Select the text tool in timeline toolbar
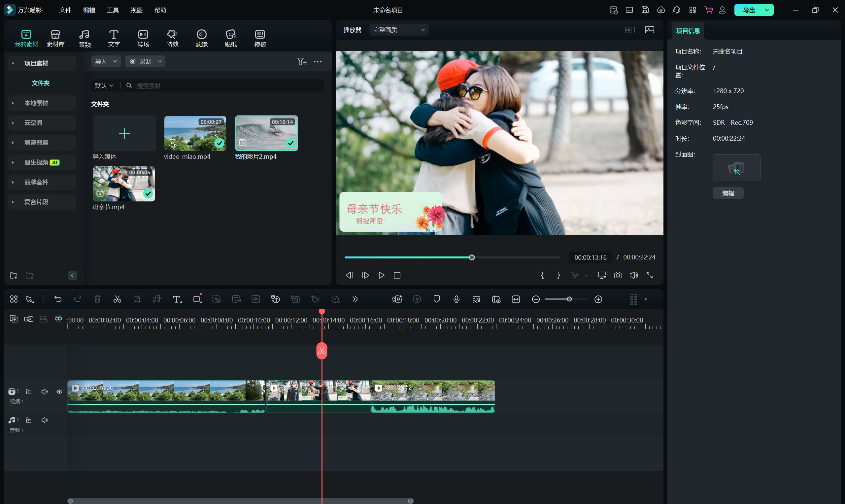 click(x=177, y=299)
